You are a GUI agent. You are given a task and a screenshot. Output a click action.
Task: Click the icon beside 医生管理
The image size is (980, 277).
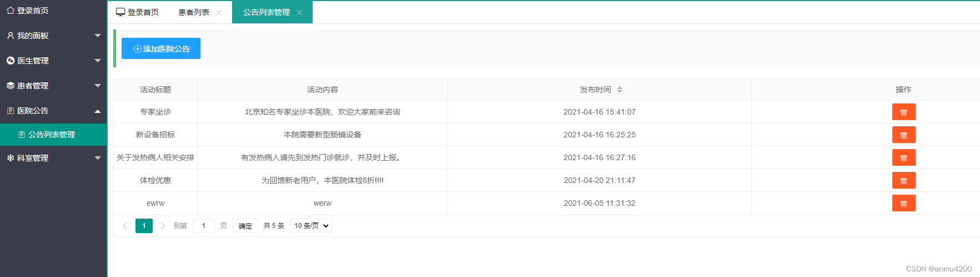(x=10, y=61)
